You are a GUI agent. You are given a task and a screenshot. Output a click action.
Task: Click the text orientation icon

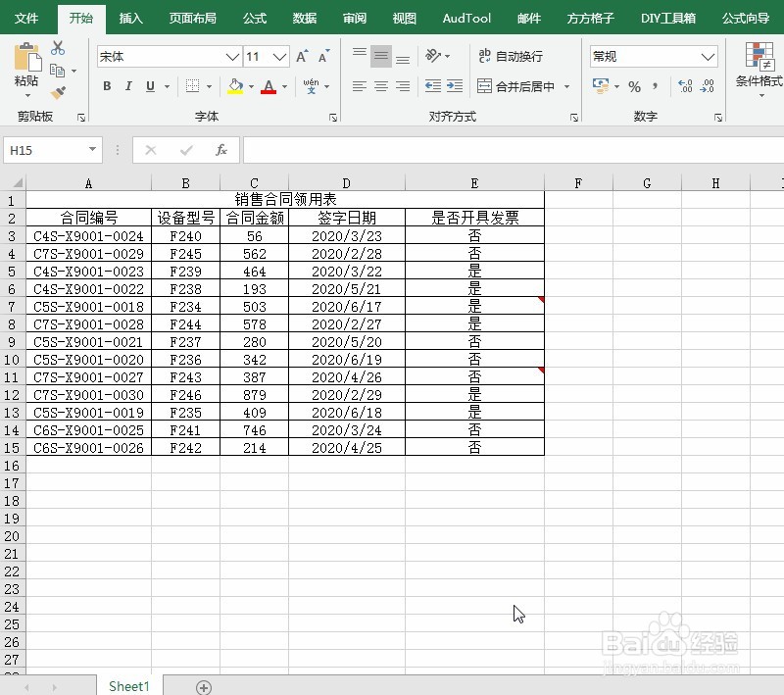point(433,56)
